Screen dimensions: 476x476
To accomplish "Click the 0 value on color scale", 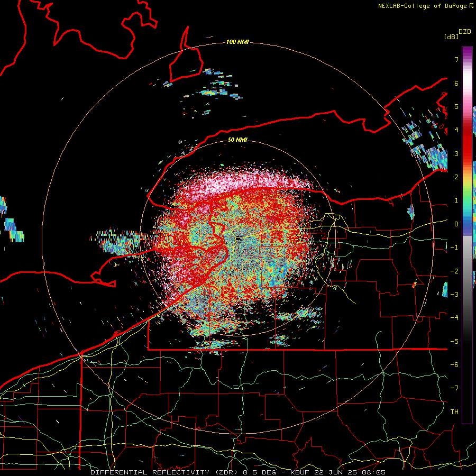I will pos(456,224).
